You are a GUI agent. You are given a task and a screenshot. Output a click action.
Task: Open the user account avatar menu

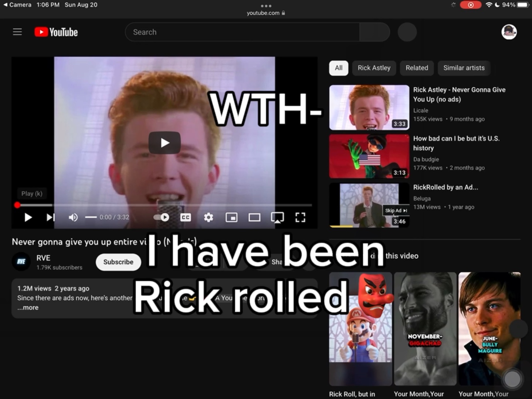coord(509,32)
